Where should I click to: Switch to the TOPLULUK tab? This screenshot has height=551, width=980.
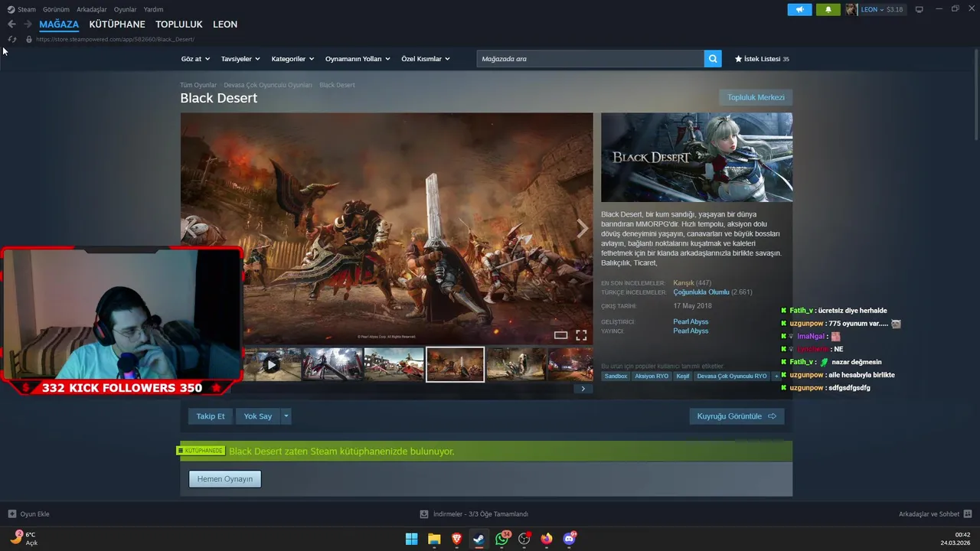point(179,24)
